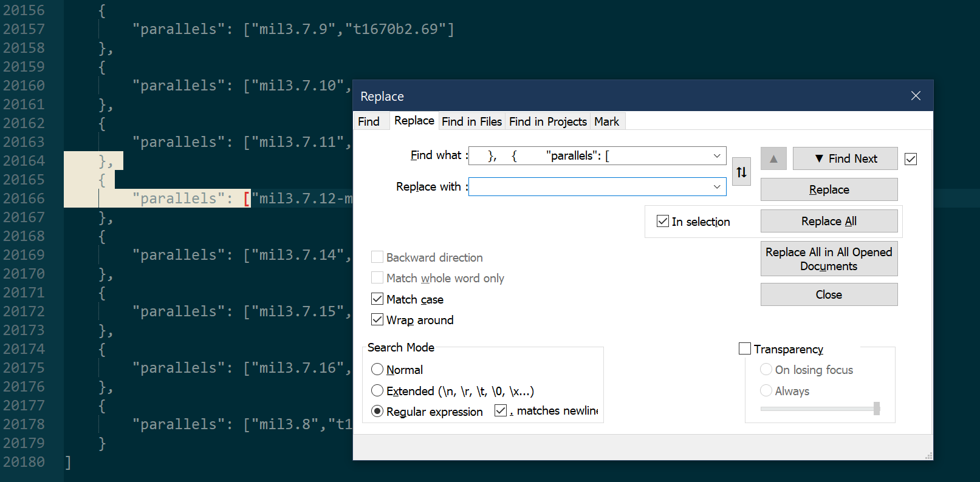Click line number 20180 in the editor margin

[x=24, y=462]
